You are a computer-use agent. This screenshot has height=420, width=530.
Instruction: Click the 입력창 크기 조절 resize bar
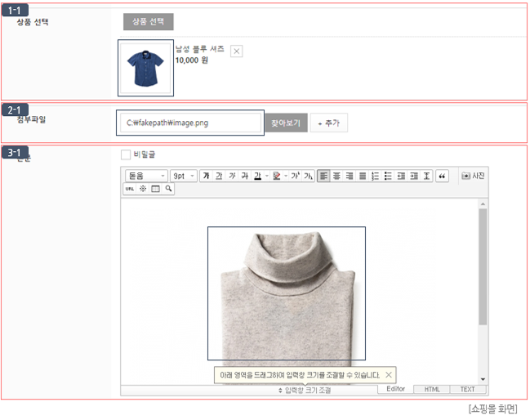(x=304, y=391)
